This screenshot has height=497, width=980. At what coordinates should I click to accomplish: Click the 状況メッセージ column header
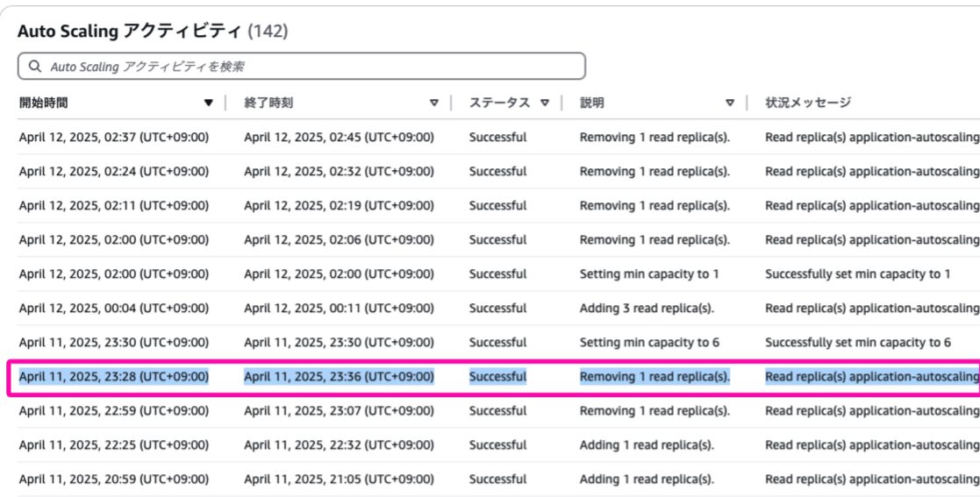[808, 103]
